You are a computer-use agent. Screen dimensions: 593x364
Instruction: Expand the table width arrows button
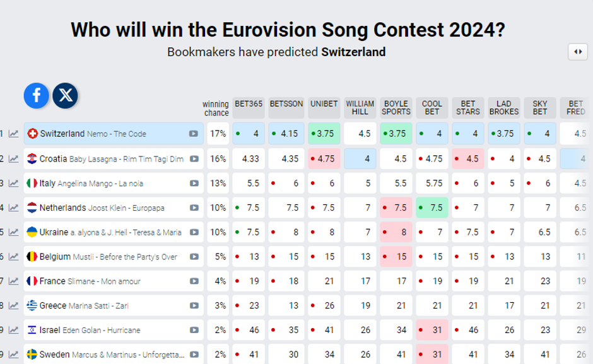tap(577, 52)
